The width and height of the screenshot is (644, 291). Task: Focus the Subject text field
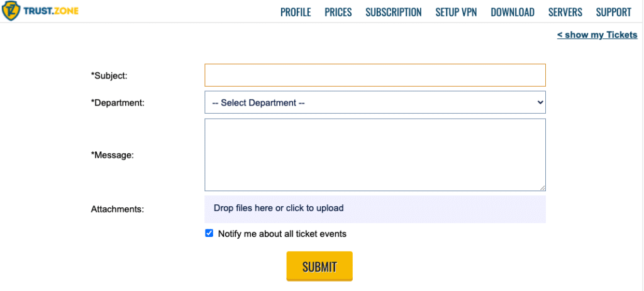tap(375, 75)
